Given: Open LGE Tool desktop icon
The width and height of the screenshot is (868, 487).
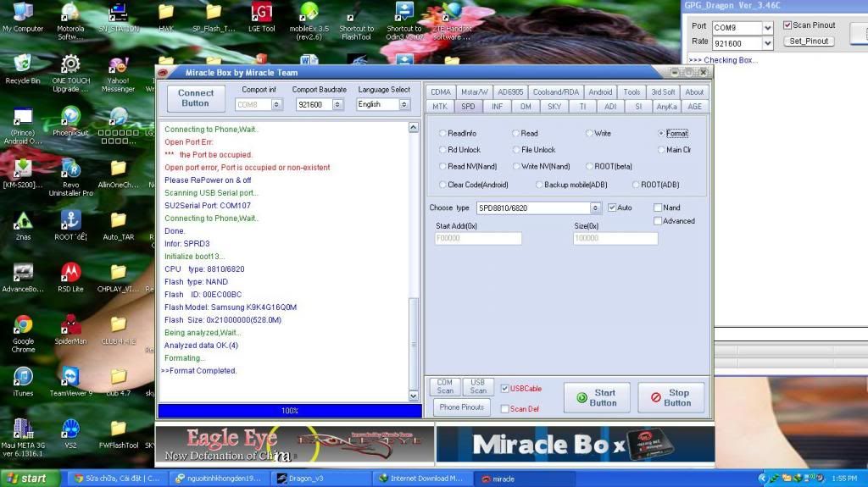Looking at the screenshot, I should click(x=261, y=17).
